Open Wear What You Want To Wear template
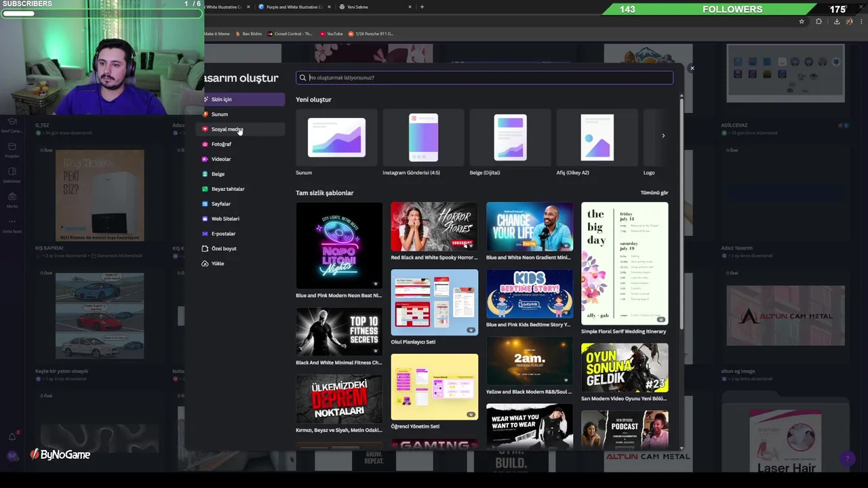The width and height of the screenshot is (868, 488). [x=530, y=427]
